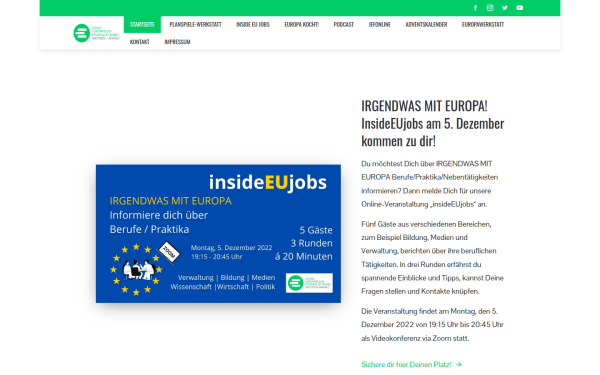
Task: Click the insideEUjobs event banner image
Action: pyautogui.click(x=218, y=234)
